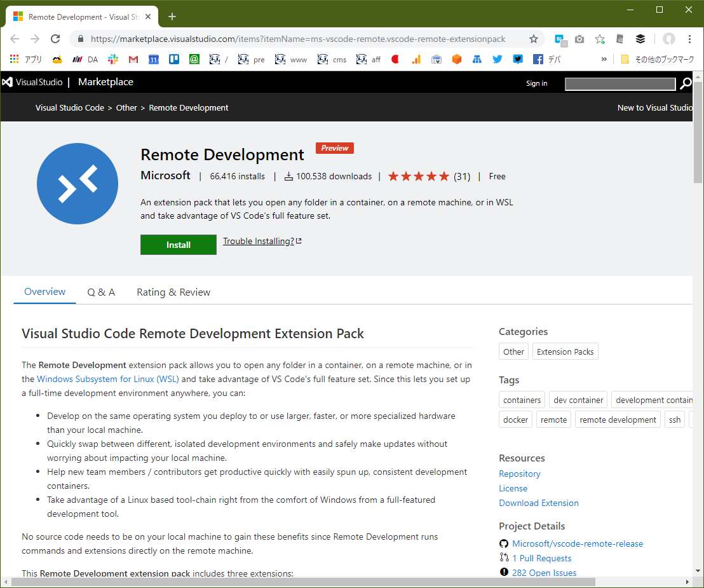Open the 'pre' bookmark
The height and width of the screenshot is (588, 704).
pyautogui.click(x=251, y=59)
